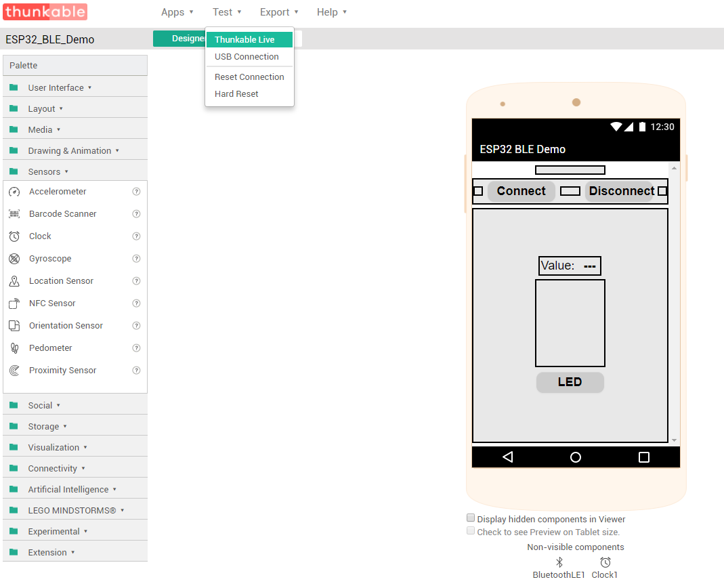The image size is (724, 588).
Task: Click the Connect button checkbox in the viewer
Action: (477, 192)
